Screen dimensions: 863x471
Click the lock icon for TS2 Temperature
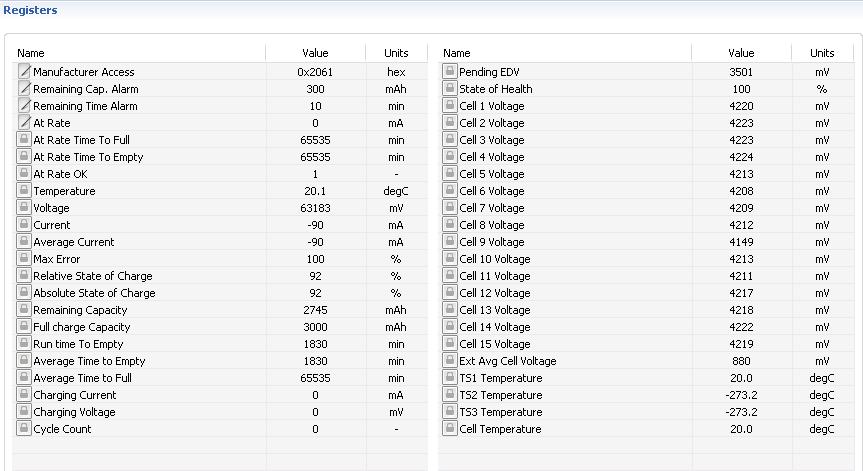tap(450, 395)
